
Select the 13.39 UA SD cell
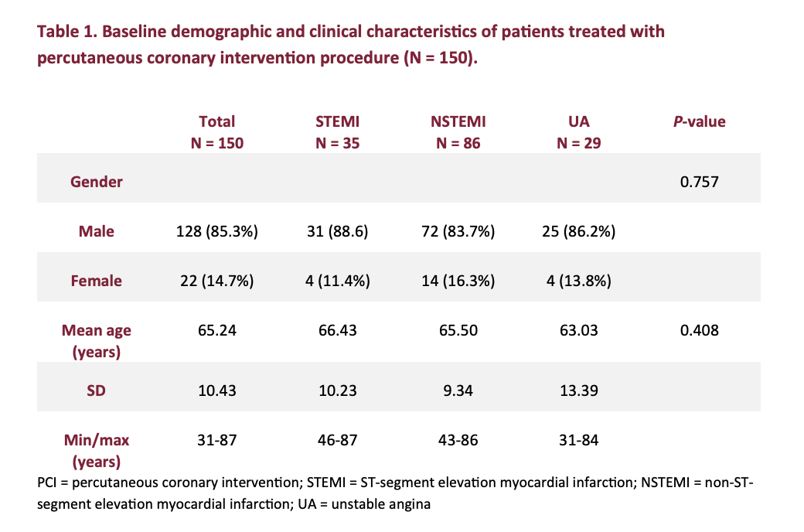(x=578, y=390)
